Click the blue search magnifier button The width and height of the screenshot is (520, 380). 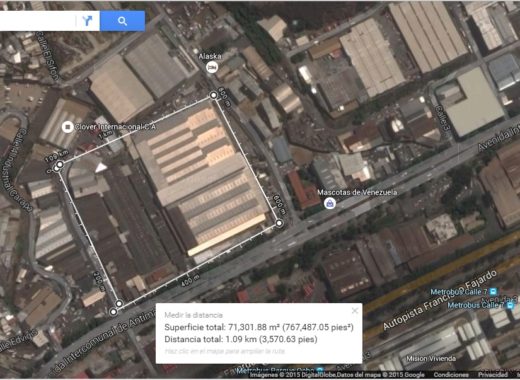coord(122,21)
